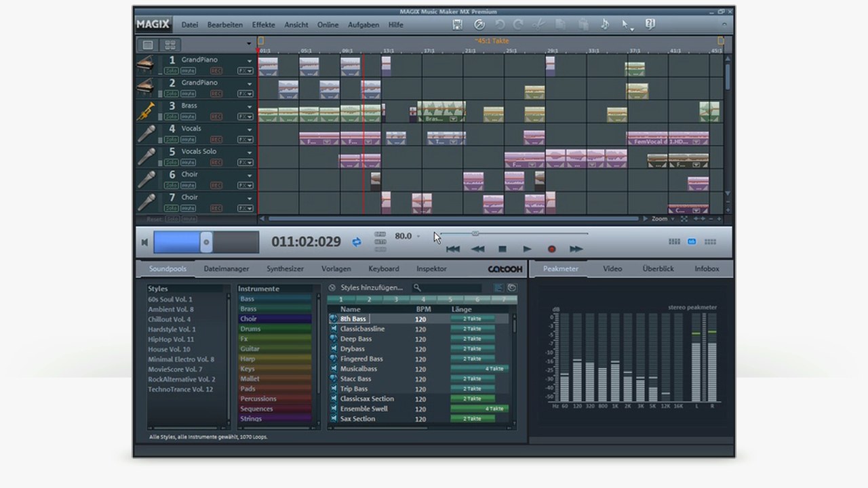
Task: Click the search magnifier icon in Soundpools
Action: 418,287
